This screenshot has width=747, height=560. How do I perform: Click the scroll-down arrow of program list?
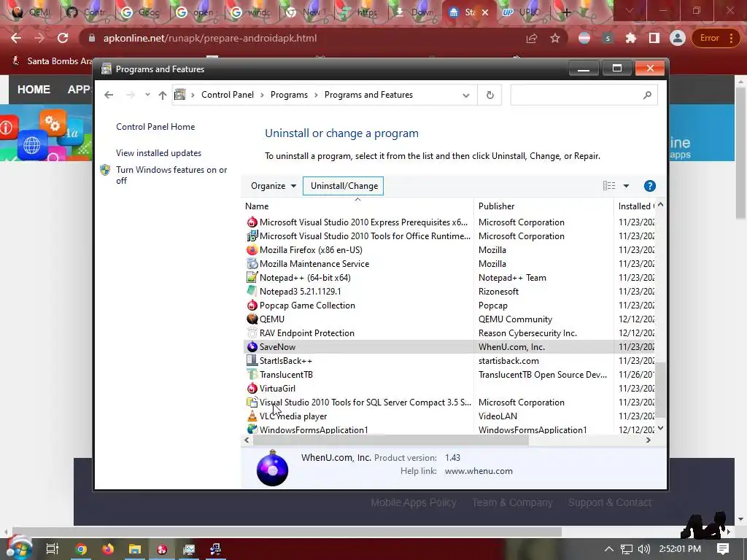click(x=660, y=428)
